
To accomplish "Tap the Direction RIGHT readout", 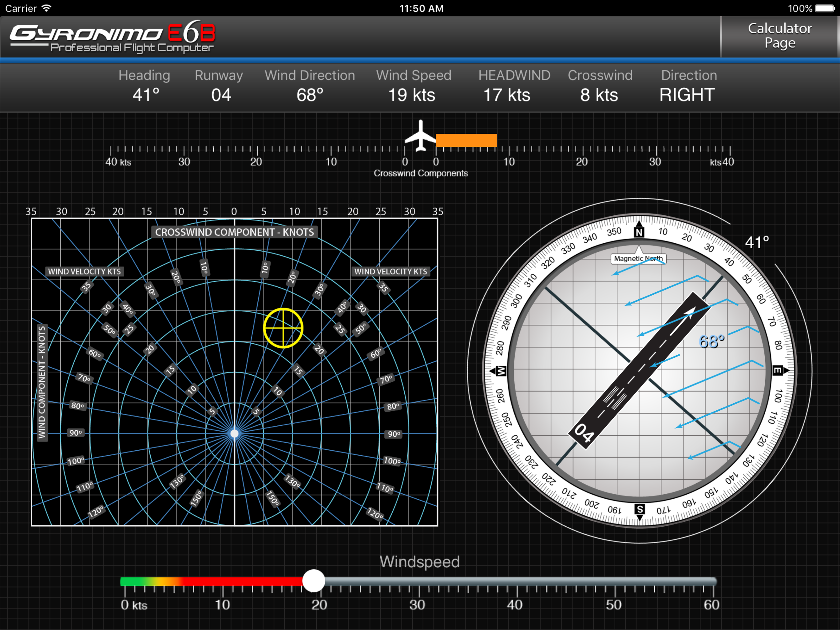I will (687, 95).
